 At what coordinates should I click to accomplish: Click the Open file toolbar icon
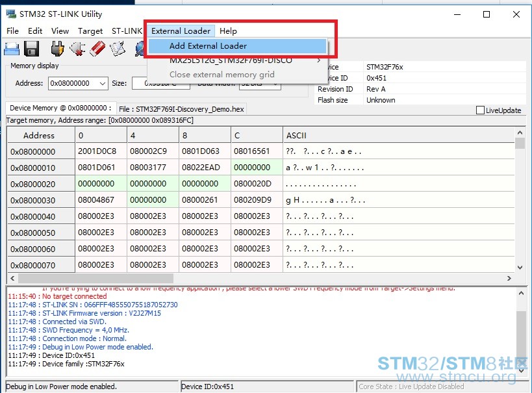pos(12,49)
